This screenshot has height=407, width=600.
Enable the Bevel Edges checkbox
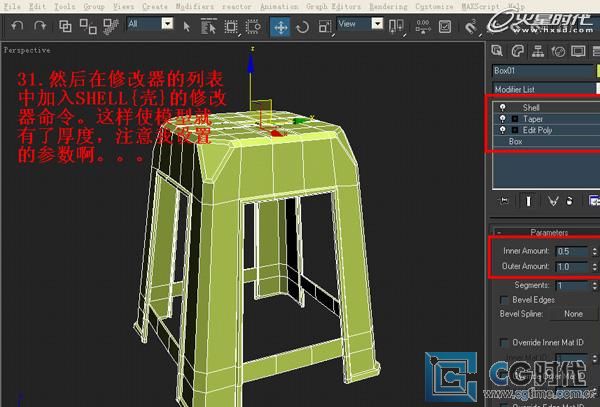(504, 300)
